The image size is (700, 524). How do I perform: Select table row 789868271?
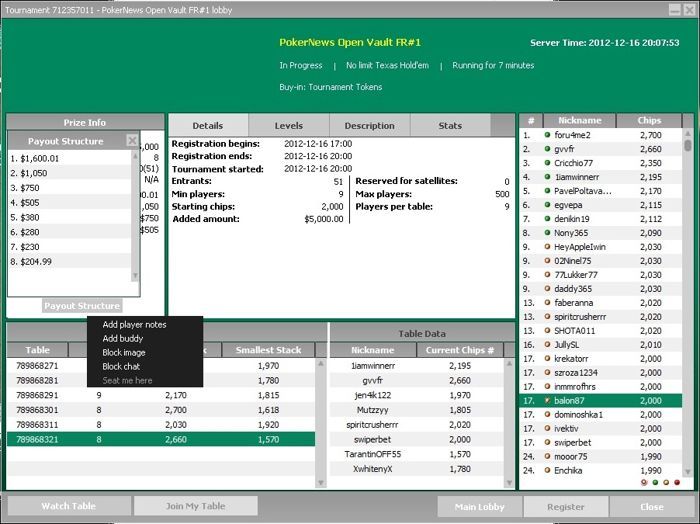point(161,366)
